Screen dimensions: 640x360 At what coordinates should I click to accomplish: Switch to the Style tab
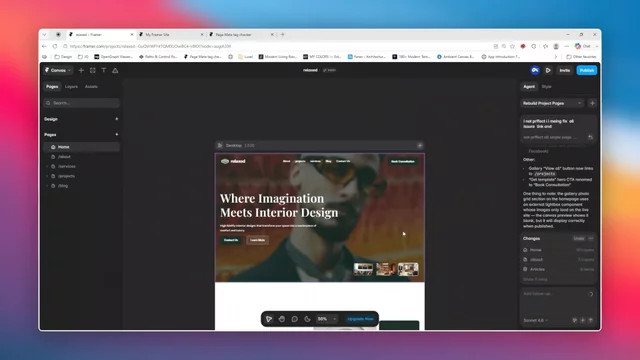[x=546, y=87]
